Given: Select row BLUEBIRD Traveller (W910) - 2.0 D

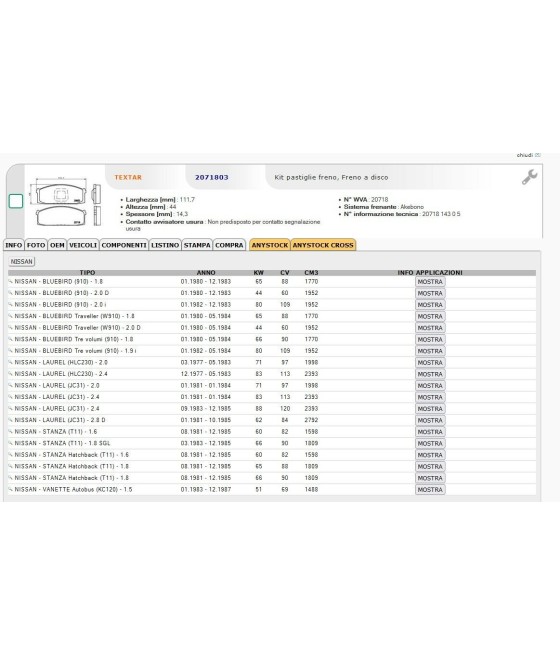Looking at the screenshot, I should (x=272, y=328).
